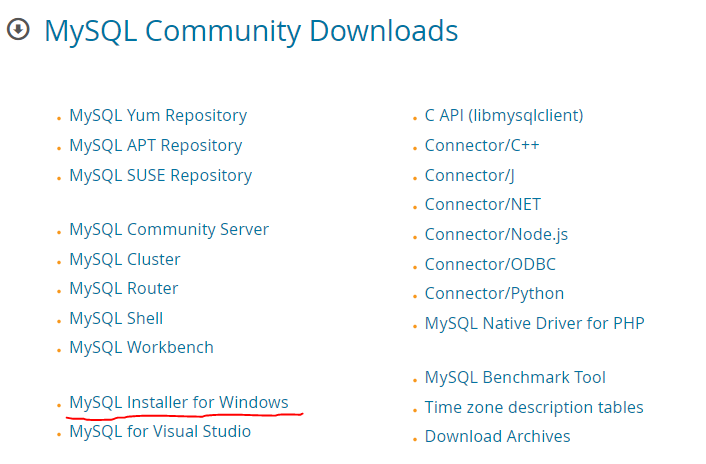The height and width of the screenshot is (464, 706).
Task: Select MySQL Community Server download
Action: (169, 230)
